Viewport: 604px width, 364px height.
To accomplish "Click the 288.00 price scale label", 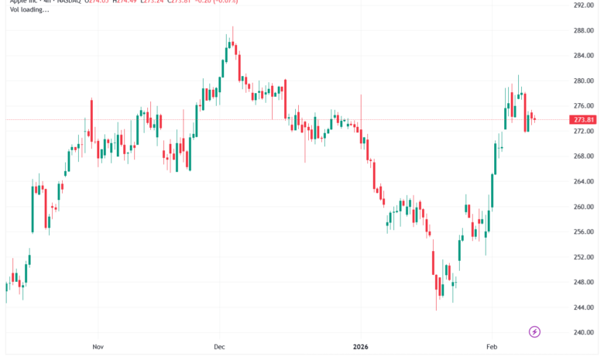I will click(583, 31).
